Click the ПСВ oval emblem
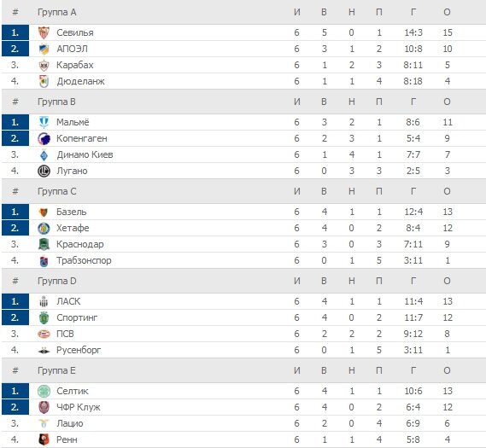The image size is (486, 448). (x=44, y=334)
